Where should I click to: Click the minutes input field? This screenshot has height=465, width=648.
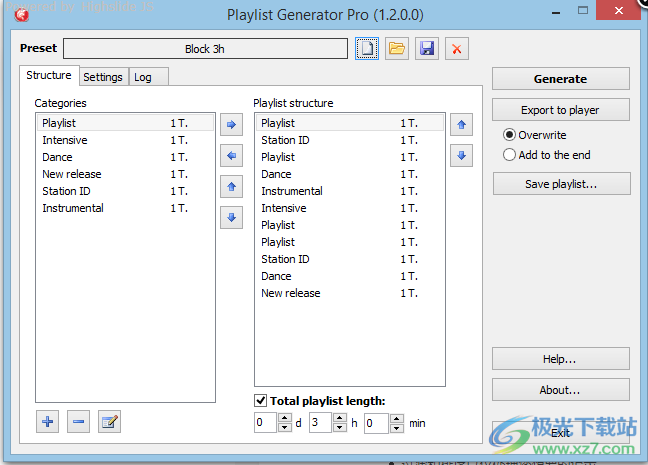(377, 423)
